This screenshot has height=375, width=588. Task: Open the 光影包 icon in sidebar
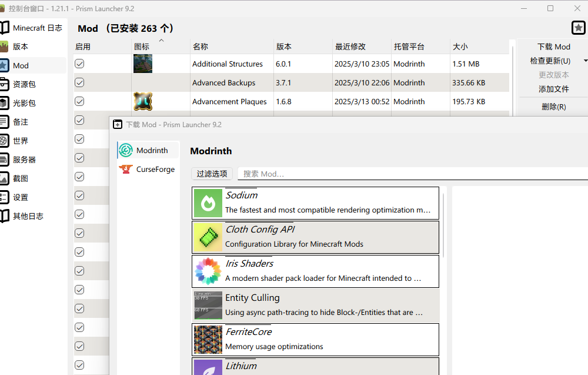point(4,103)
